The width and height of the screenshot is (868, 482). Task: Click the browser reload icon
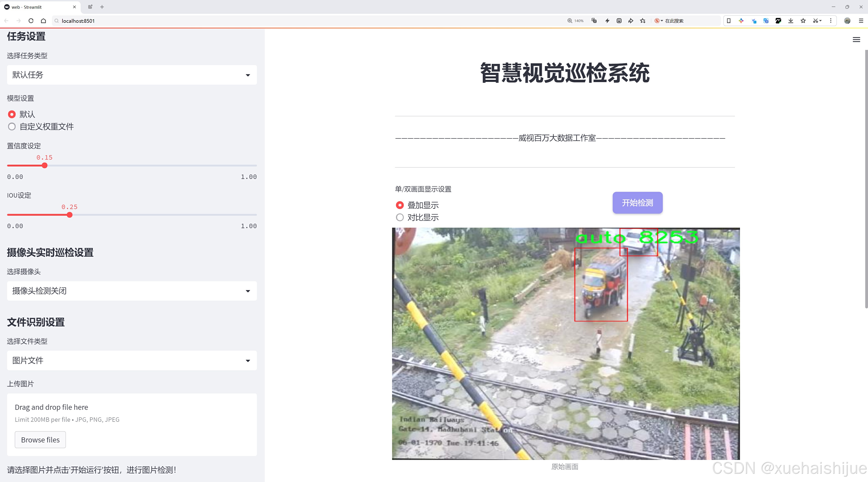(x=31, y=21)
